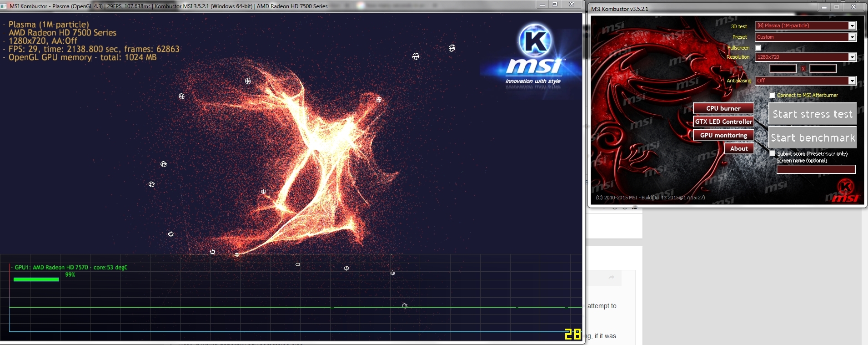Viewport: 868px width, 345px height.
Task: Click the "Antialiasing" label
Action: pos(739,81)
